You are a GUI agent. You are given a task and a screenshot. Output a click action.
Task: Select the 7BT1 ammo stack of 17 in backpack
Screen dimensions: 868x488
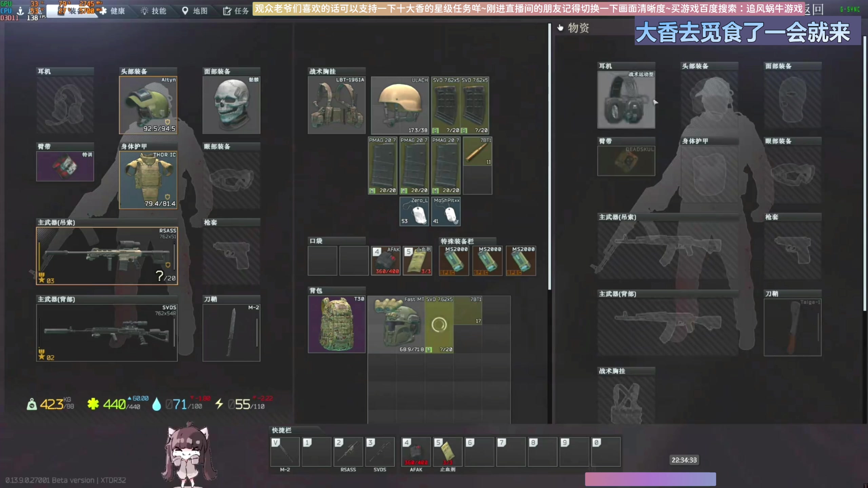[x=468, y=310]
